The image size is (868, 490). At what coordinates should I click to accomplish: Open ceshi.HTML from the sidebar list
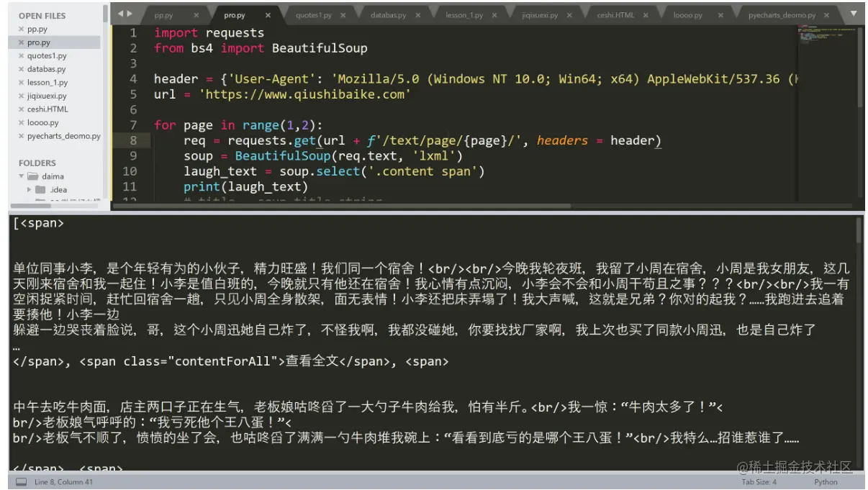click(x=48, y=109)
